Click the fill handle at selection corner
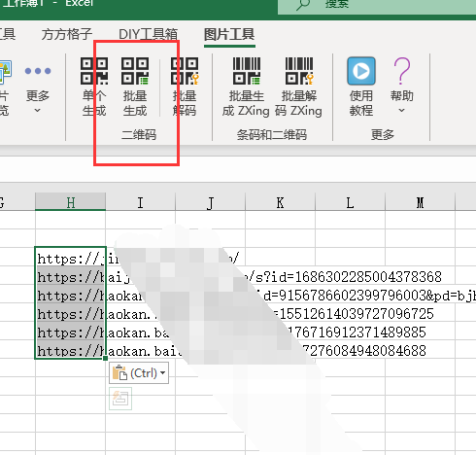The width and height of the screenshot is (476, 455). pos(105,358)
